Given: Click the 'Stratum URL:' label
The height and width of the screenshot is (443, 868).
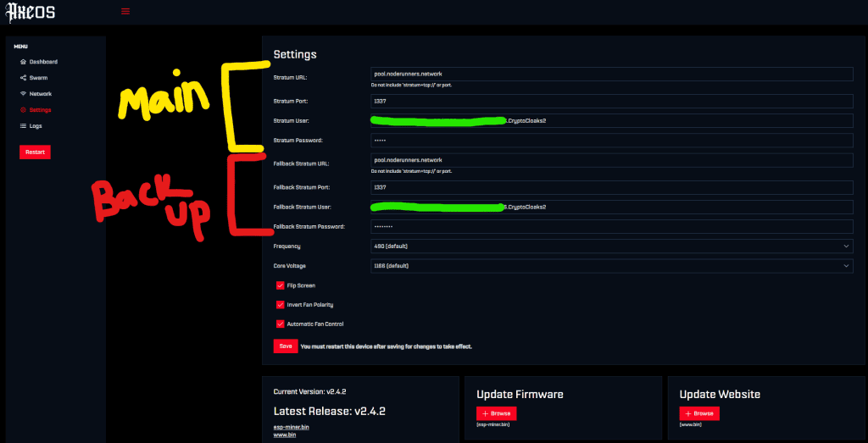Looking at the screenshot, I should pos(290,77).
